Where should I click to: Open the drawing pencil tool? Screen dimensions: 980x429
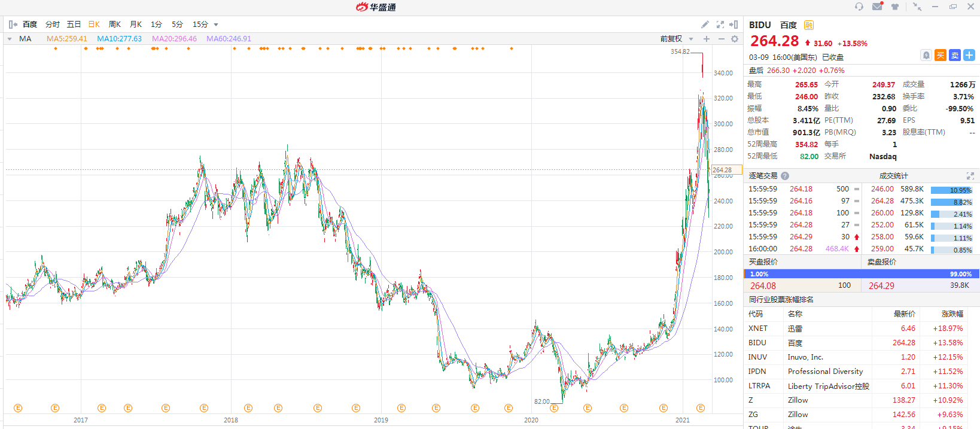pyautogui.click(x=705, y=25)
